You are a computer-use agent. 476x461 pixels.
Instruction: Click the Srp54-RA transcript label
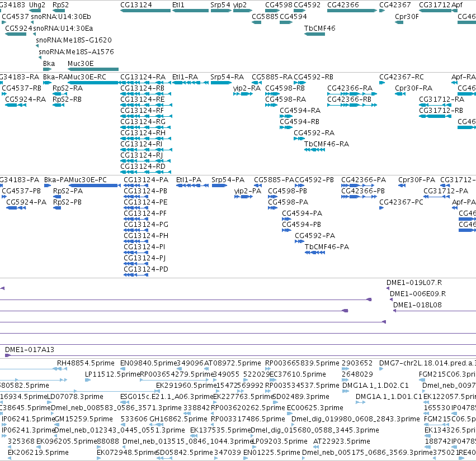[227, 77]
